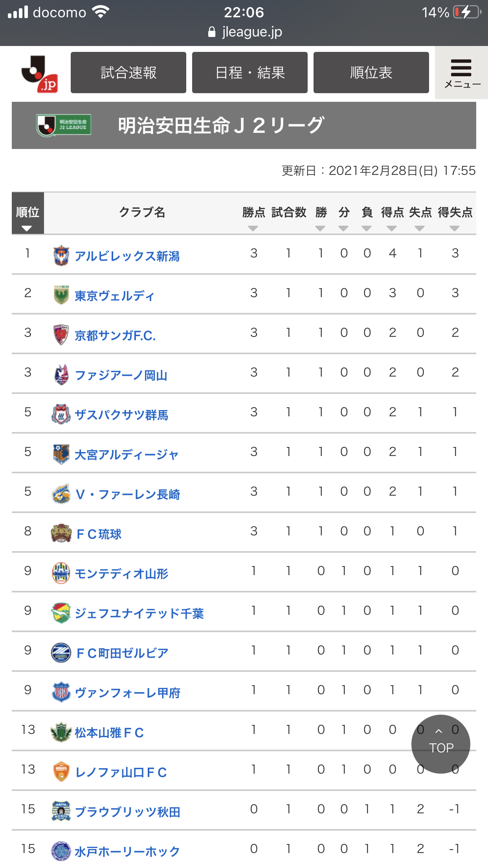Switch to the 試合速報 tab

pyautogui.click(x=128, y=73)
